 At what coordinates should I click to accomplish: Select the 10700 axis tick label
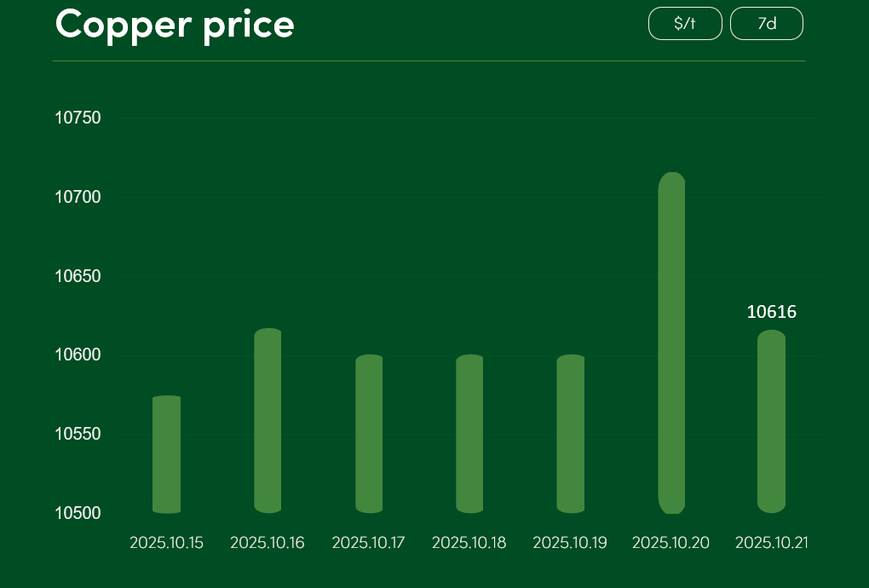[x=78, y=197]
